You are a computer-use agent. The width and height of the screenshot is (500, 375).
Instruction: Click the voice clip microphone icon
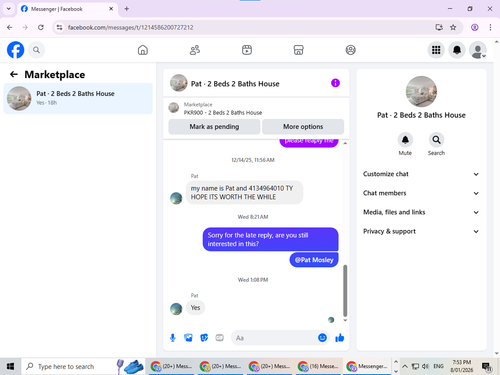pos(173,338)
